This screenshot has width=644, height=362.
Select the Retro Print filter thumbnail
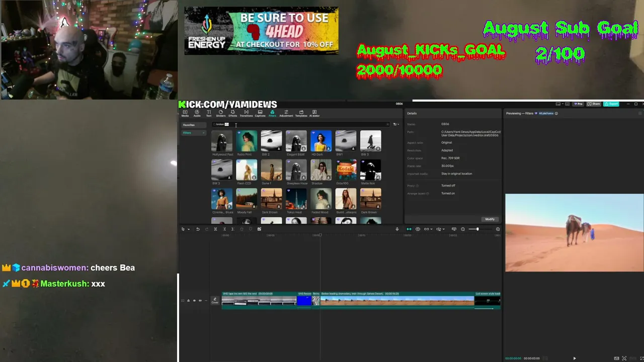click(x=247, y=141)
